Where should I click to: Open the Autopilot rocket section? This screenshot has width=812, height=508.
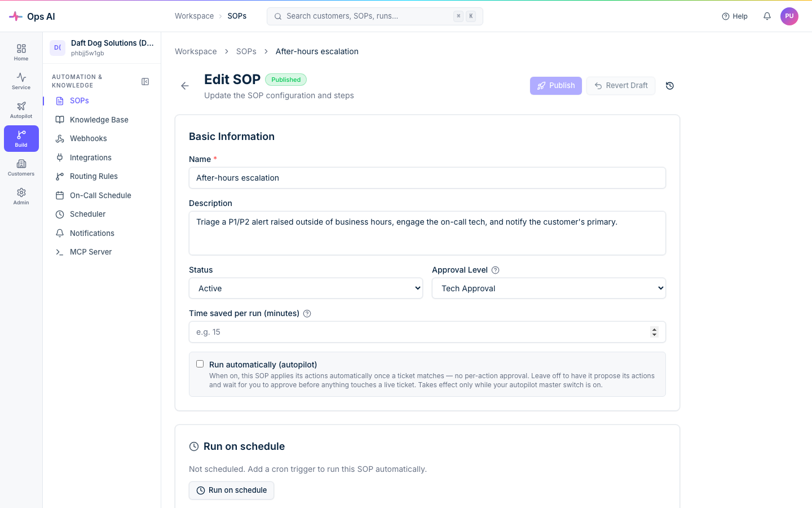(x=21, y=110)
